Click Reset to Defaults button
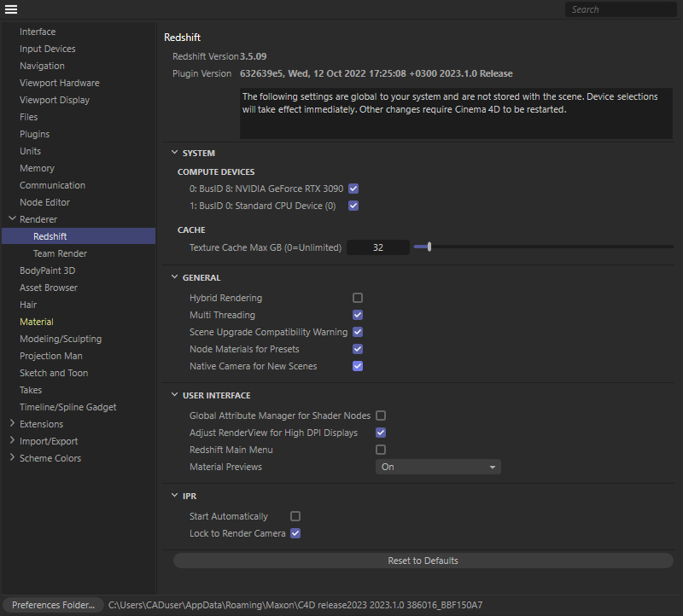Viewport: 683px width, 616px height. [423, 561]
